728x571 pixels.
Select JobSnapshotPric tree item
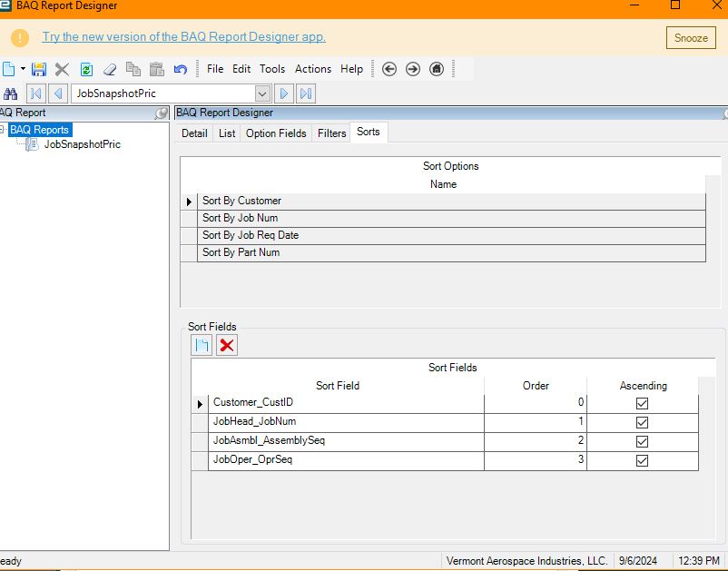[x=83, y=144]
